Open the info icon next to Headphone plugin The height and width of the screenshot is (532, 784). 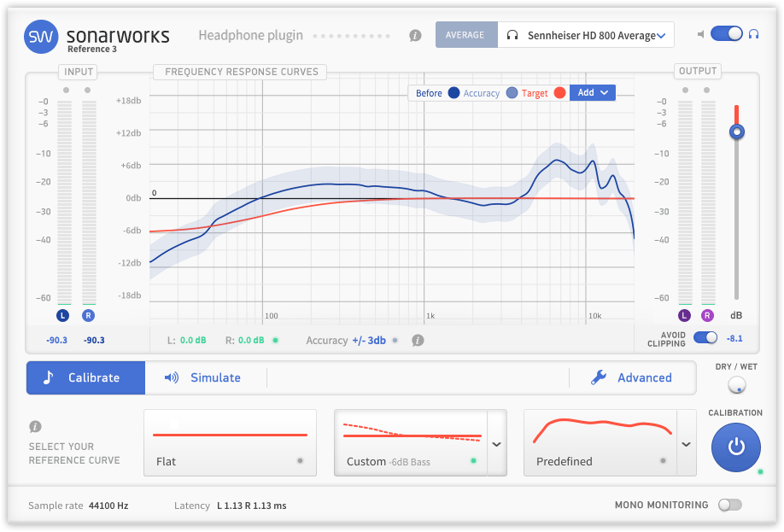coord(415,36)
